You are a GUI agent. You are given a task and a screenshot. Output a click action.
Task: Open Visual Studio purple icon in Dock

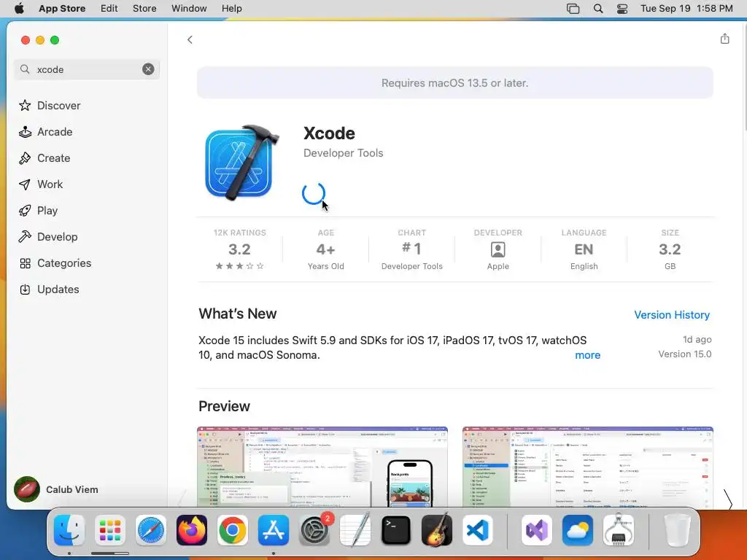point(537,530)
